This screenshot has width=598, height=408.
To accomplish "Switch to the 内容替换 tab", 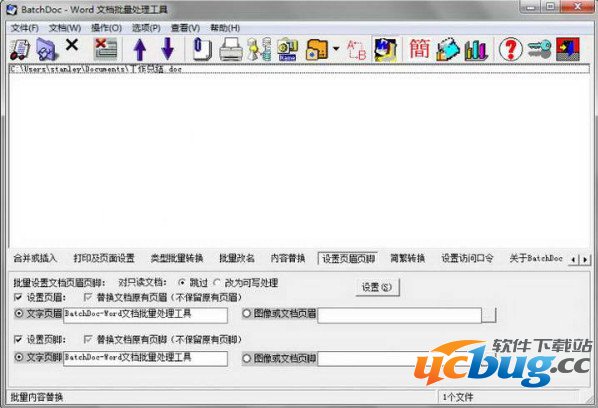I will pyautogui.click(x=288, y=258).
